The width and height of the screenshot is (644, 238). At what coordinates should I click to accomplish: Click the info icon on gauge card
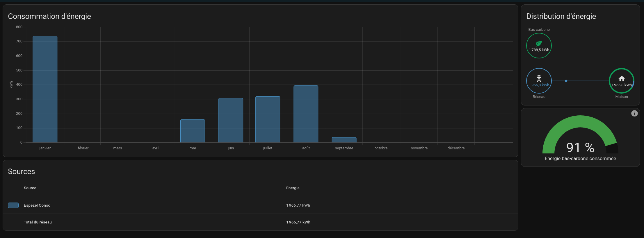634,113
